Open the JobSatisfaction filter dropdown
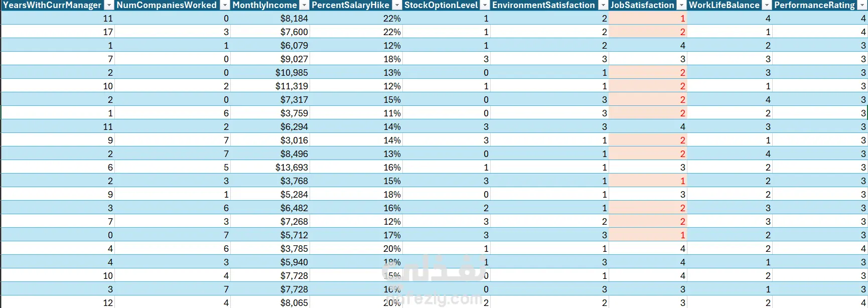The height and width of the screenshot is (308, 868). (x=681, y=5)
